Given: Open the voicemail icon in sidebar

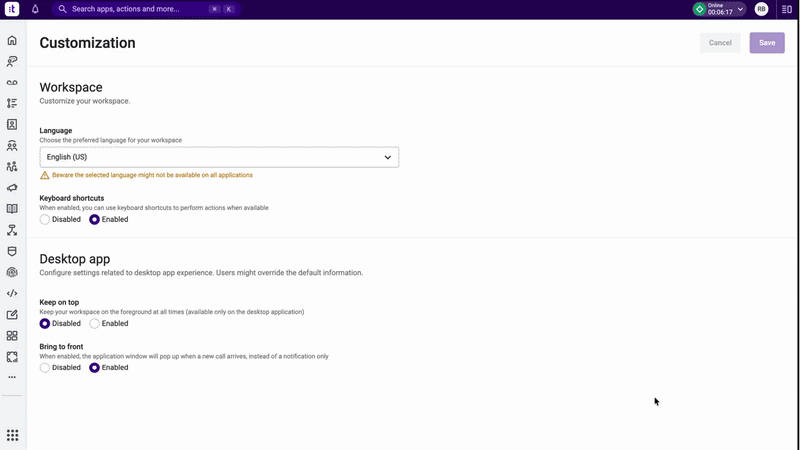Looking at the screenshot, I should pos(12,82).
